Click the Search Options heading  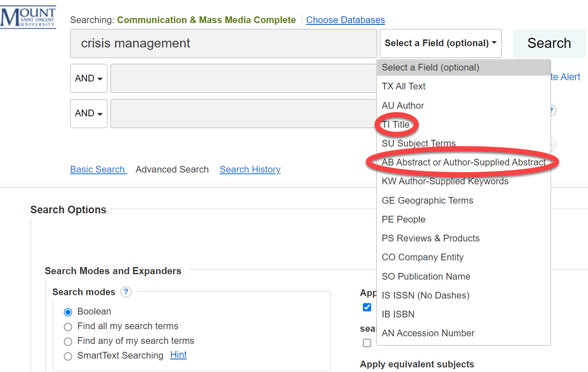click(x=68, y=210)
